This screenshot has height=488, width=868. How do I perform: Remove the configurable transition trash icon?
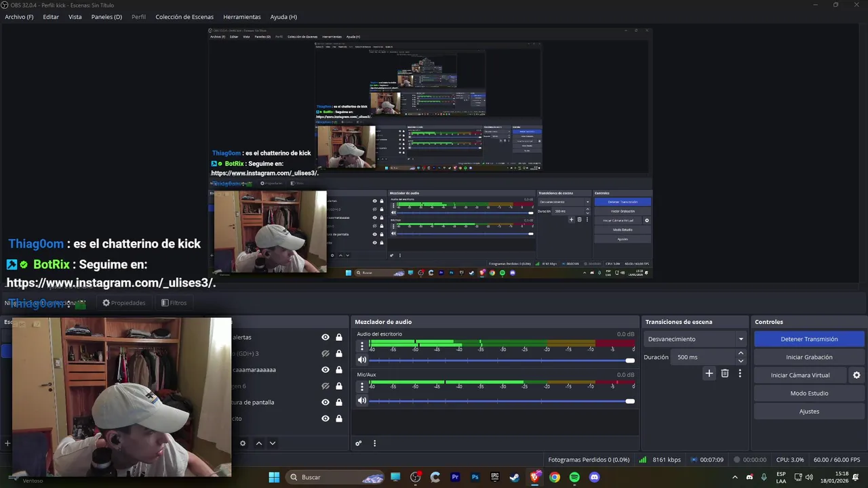pos(725,373)
